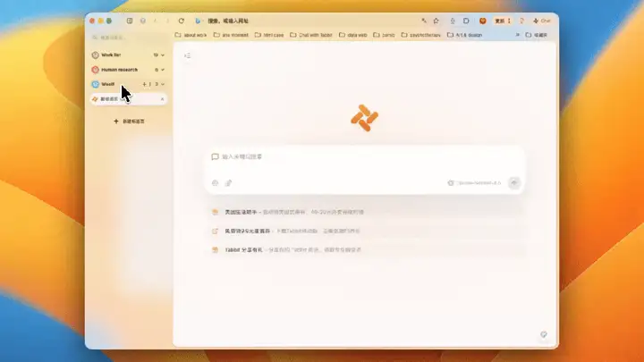Close the 新标签页 tab in the sidebar

pyautogui.click(x=162, y=99)
